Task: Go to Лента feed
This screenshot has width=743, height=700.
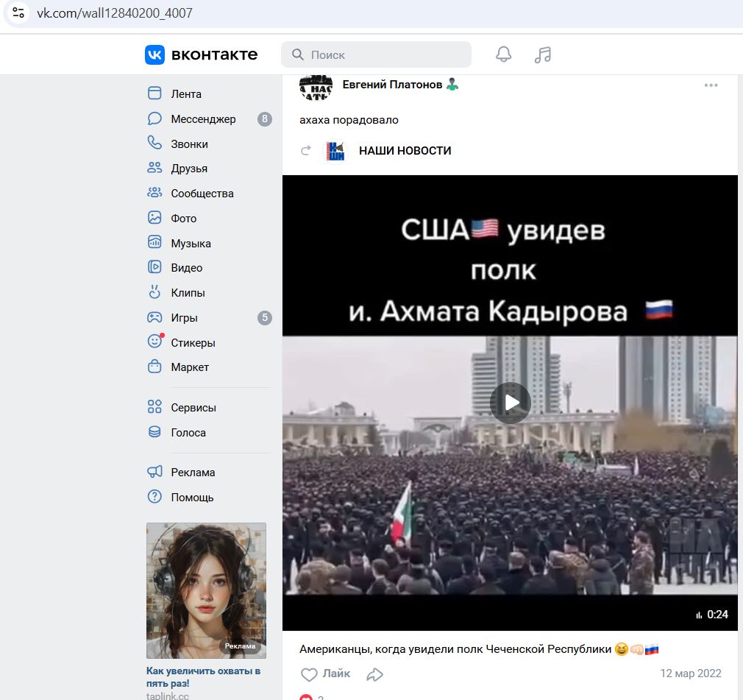Action: pos(185,94)
